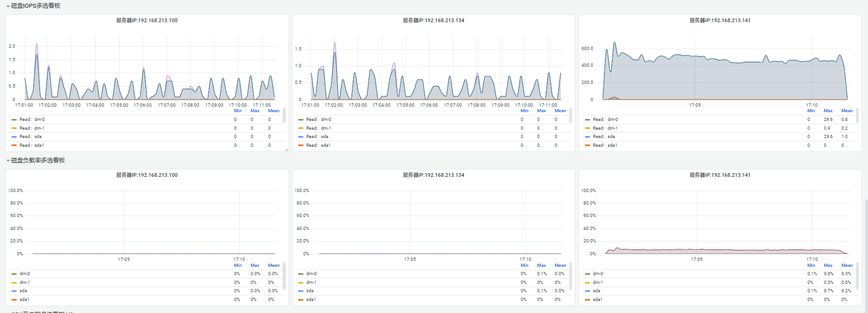
Task: Sort by Max in 192.168.213.100 IOPS legend
Action: coord(255,111)
